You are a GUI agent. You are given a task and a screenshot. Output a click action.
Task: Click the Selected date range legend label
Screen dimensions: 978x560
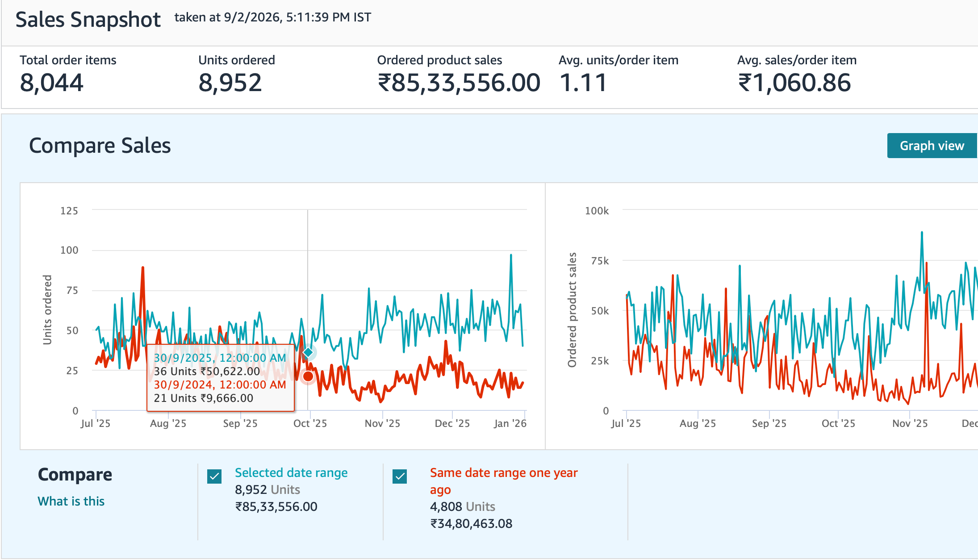point(291,472)
